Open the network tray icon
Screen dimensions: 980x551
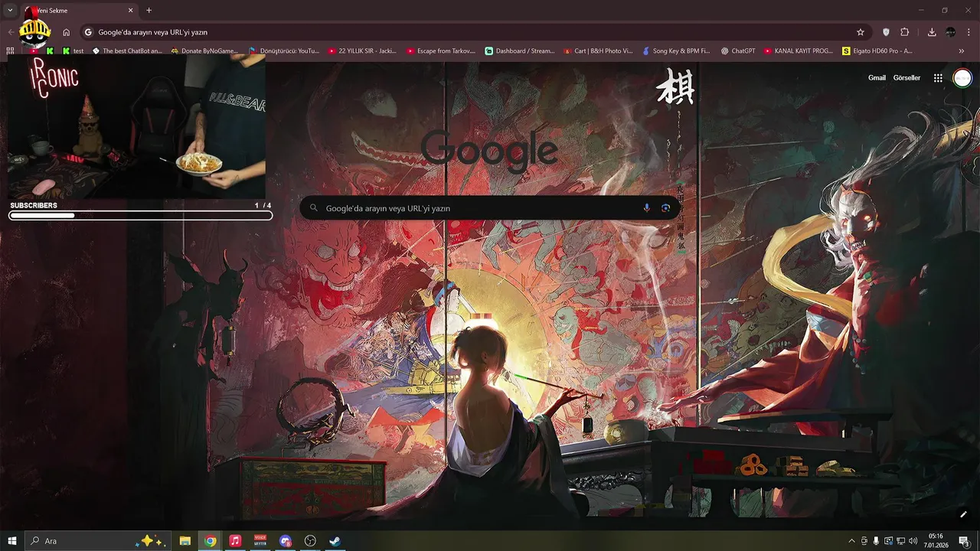[x=900, y=541]
